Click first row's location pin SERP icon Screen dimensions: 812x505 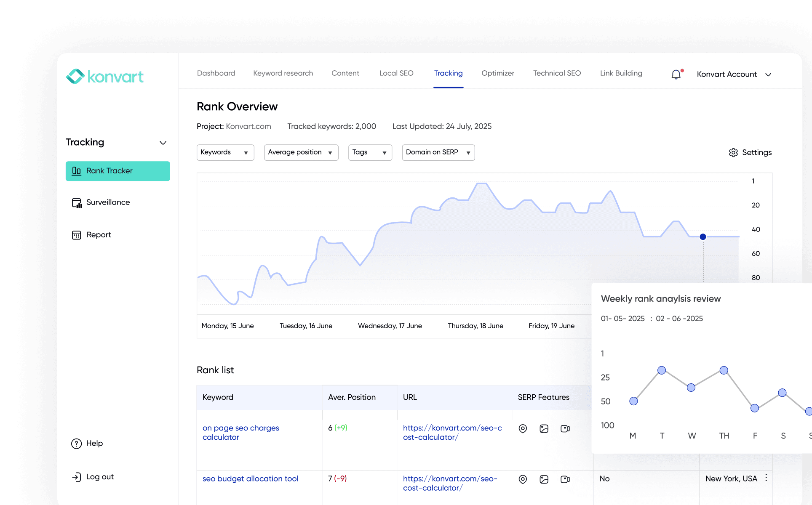523,428
